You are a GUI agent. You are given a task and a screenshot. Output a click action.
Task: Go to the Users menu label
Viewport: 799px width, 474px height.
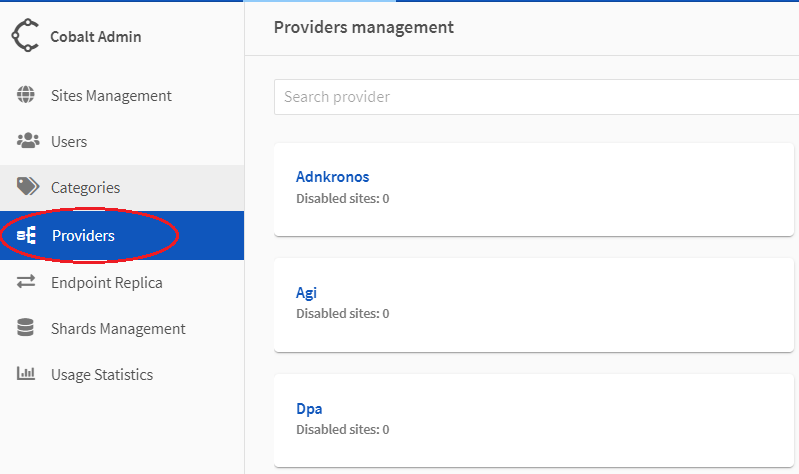pos(69,142)
